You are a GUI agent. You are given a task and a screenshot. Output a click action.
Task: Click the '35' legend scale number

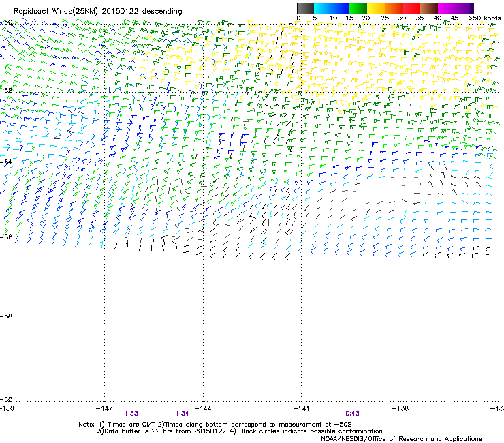point(420,18)
